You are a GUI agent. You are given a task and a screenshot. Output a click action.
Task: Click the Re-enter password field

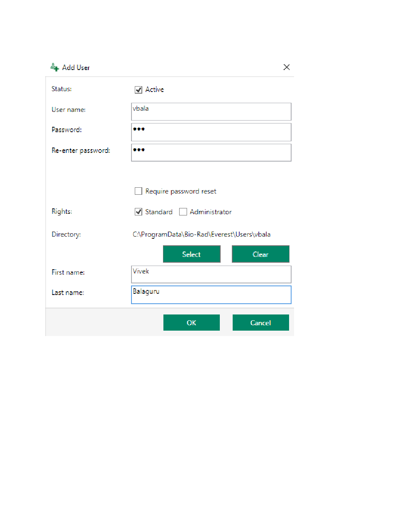(x=211, y=152)
